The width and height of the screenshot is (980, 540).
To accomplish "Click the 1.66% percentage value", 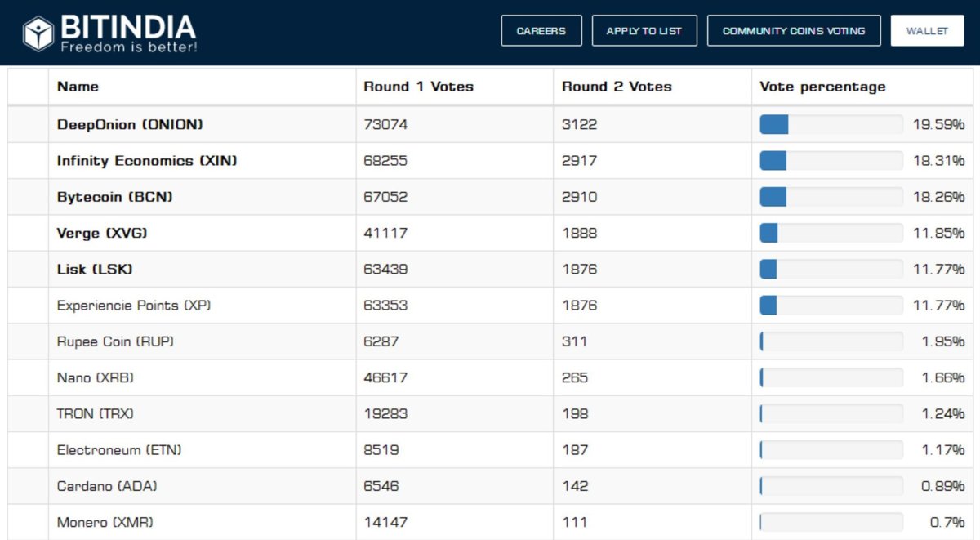I will click(x=943, y=377).
